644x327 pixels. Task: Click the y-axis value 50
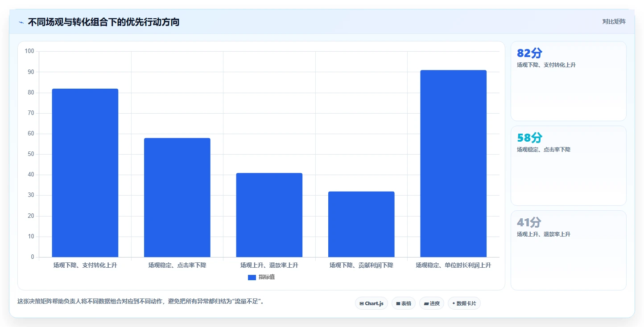pyautogui.click(x=31, y=154)
